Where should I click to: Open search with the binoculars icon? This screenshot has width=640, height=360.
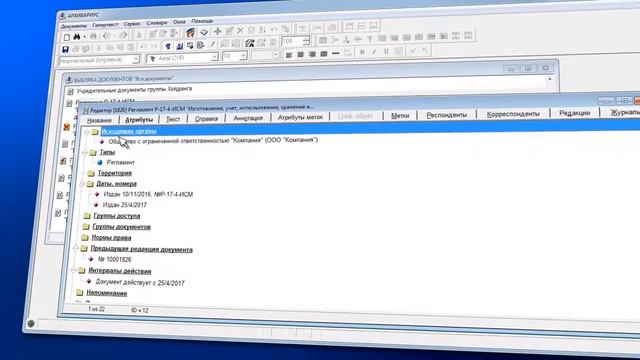pos(77,37)
